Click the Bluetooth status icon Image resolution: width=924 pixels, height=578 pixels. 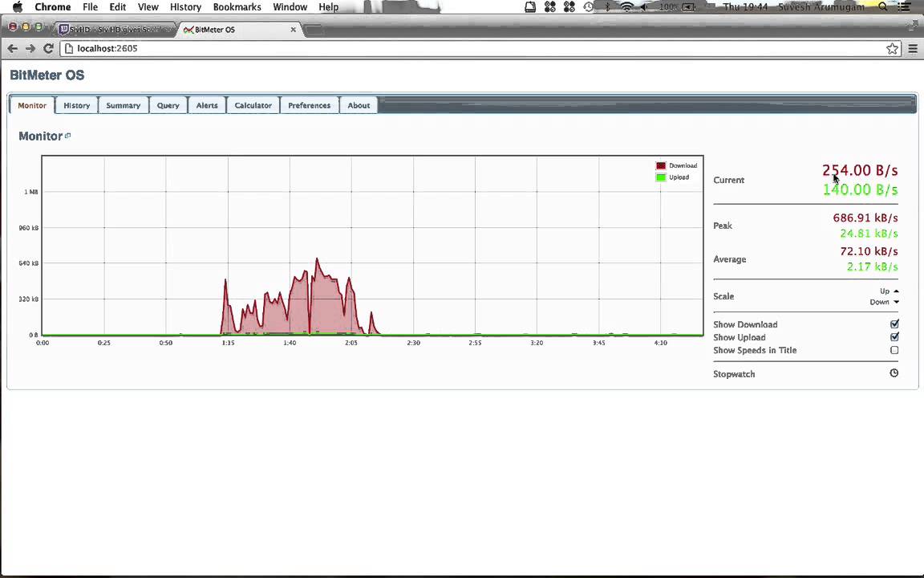pyautogui.click(x=607, y=7)
